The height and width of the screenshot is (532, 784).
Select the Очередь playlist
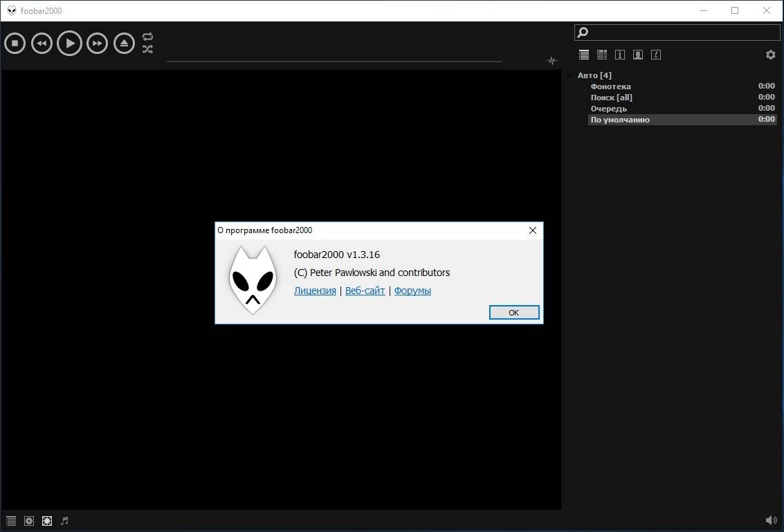click(x=682, y=109)
